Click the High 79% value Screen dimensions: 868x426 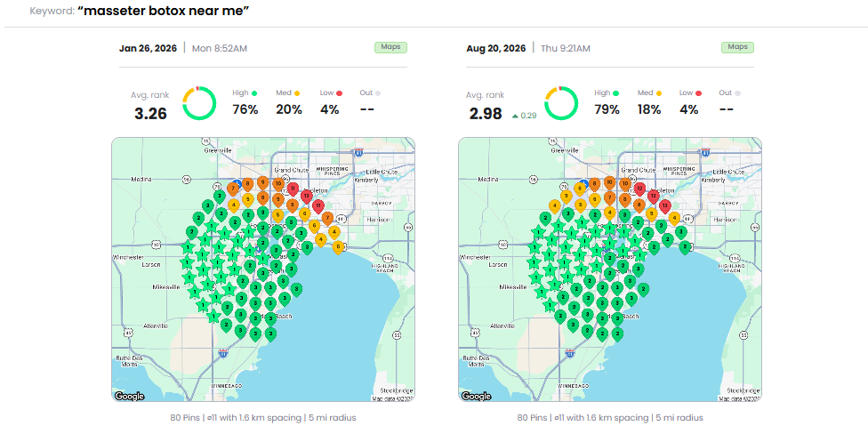607,109
